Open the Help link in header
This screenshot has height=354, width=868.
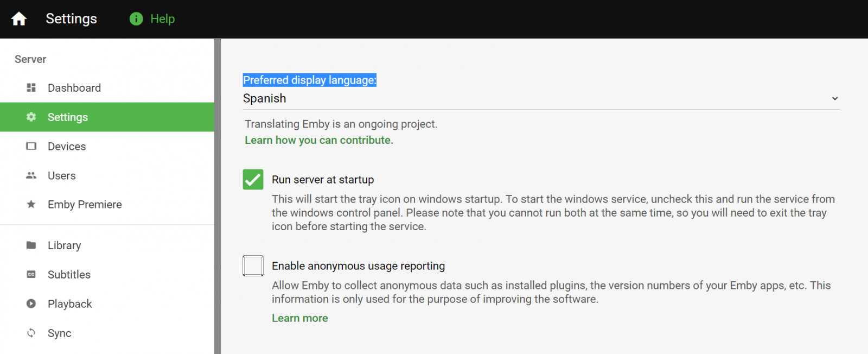[x=162, y=19]
